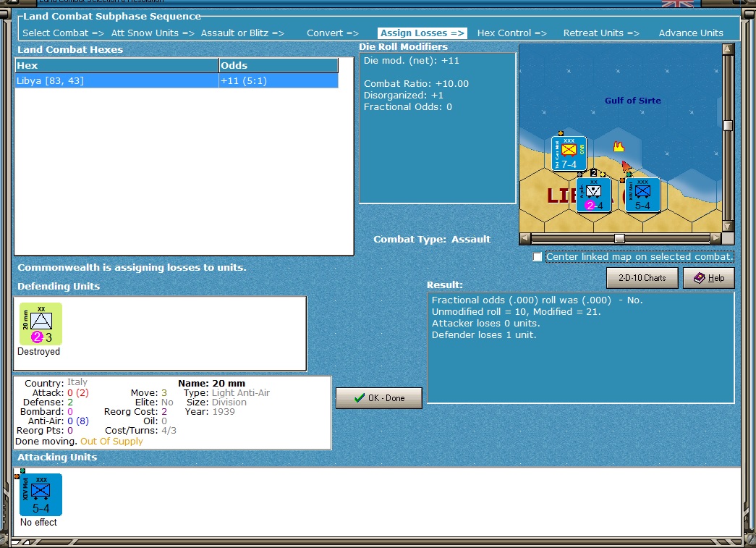
Task: Click the 'Destroyed' label under defender
Action: [x=38, y=352]
